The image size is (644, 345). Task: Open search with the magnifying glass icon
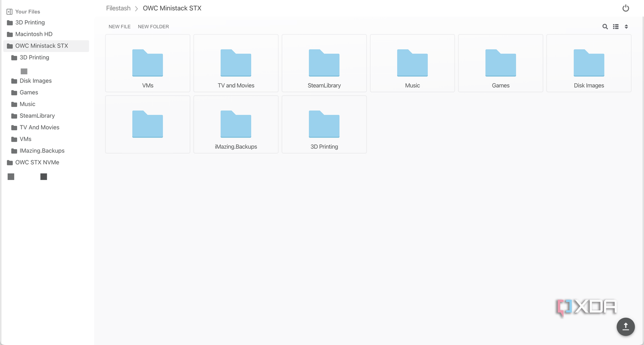pos(605,27)
